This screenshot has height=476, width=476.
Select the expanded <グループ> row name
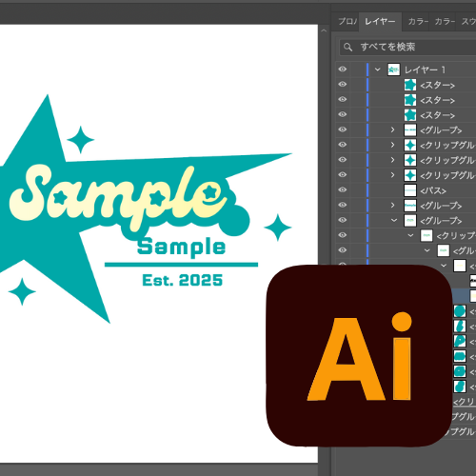click(441, 221)
